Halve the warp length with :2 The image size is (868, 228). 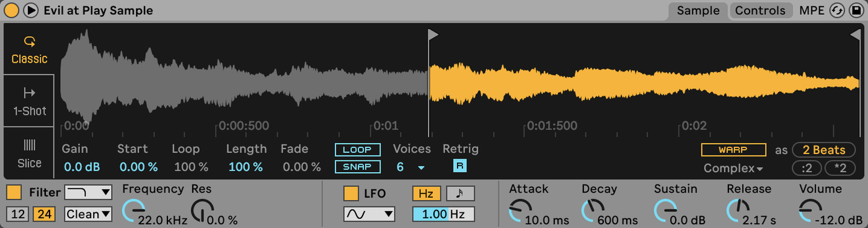(x=807, y=168)
